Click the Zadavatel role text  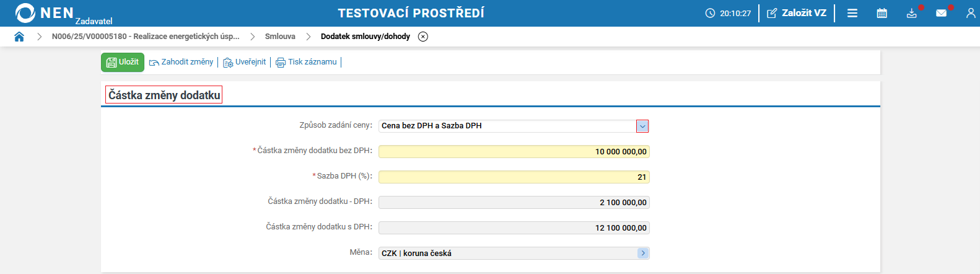pos(94,21)
